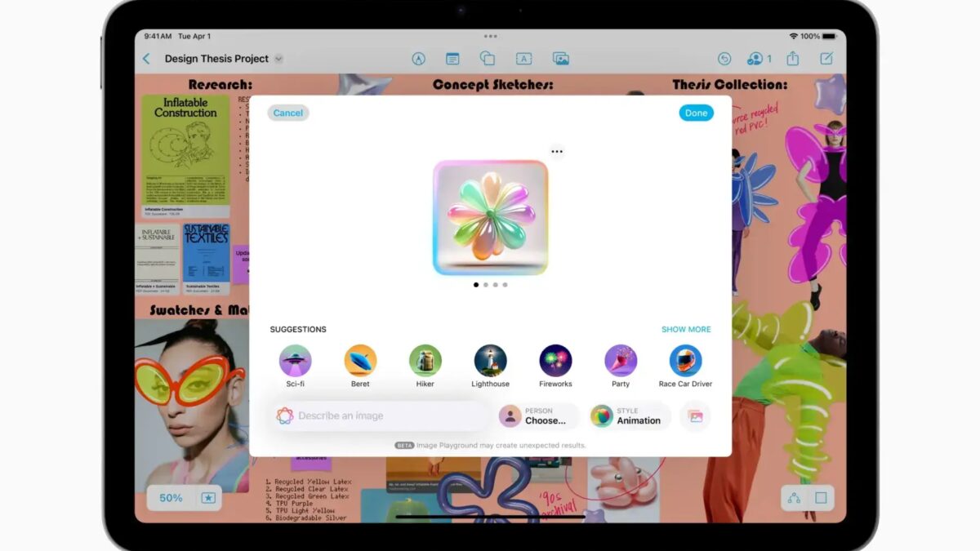Screen dimensions: 980x551
Task: Open collaboration options via the people icon
Action: (753, 59)
